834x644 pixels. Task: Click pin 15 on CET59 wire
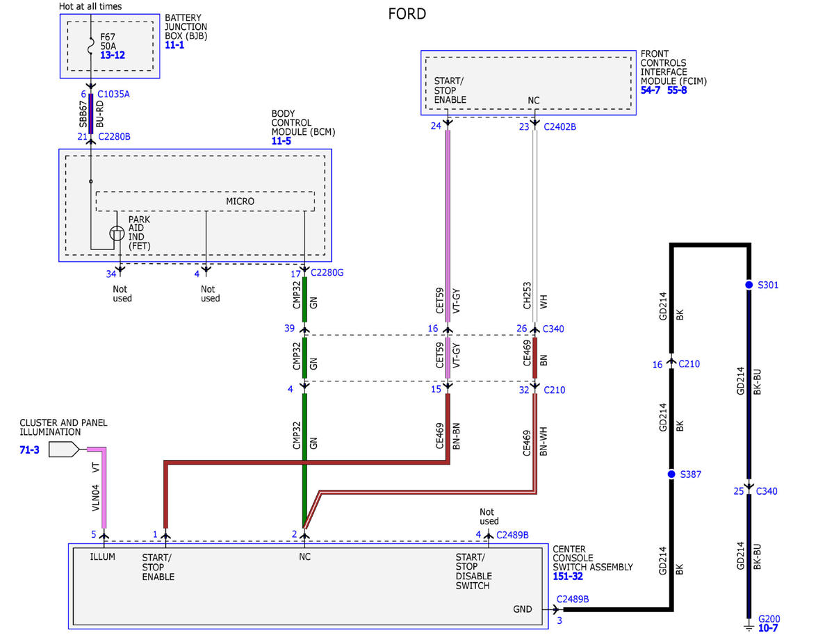pyautogui.click(x=436, y=390)
